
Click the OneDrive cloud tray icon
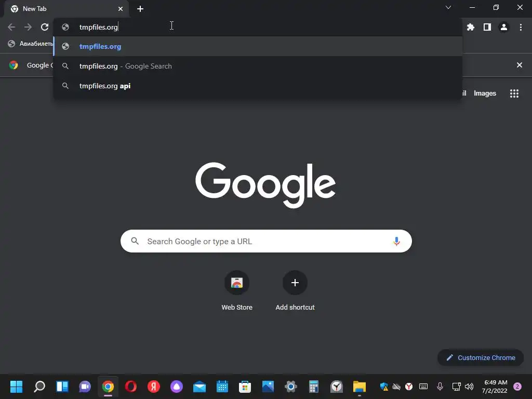click(x=396, y=387)
